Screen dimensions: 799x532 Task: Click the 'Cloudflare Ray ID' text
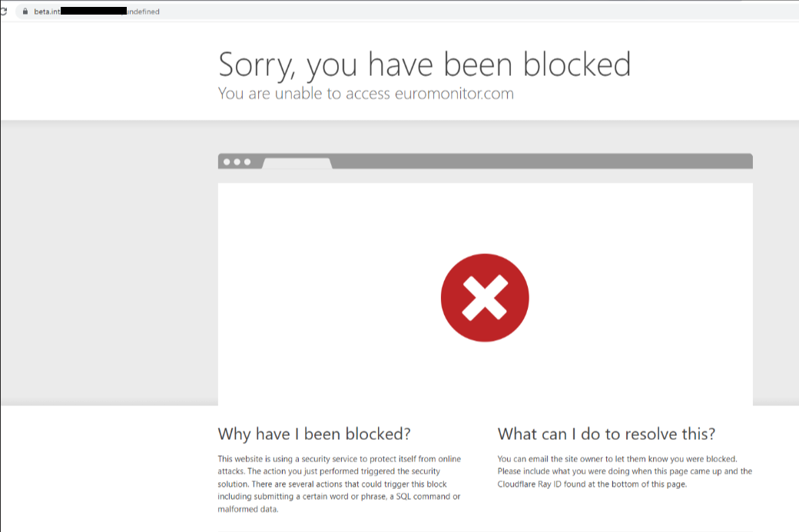point(532,484)
